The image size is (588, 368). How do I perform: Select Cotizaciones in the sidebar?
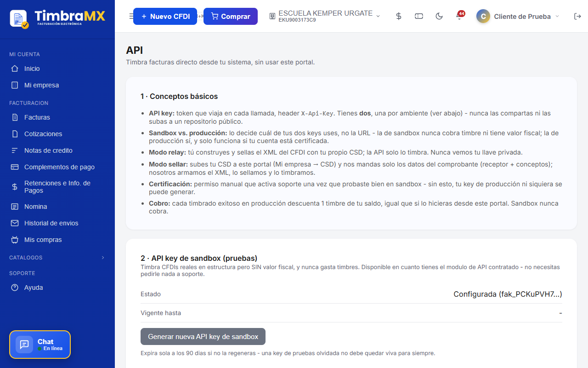click(x=57, y=134)
